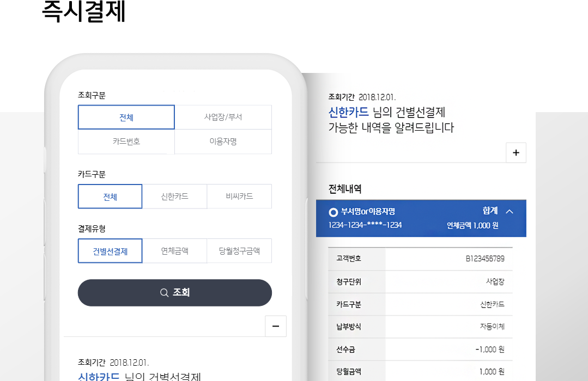Click 1,000 원 value in 당월금액 row
588x381 pixels.
[x=492, y=372]
